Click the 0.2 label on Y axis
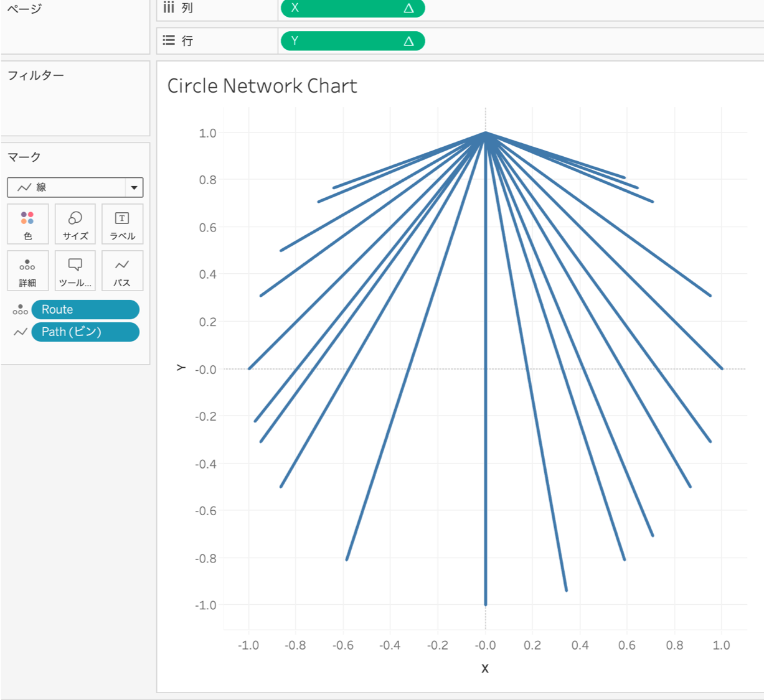 click(207, 322)
